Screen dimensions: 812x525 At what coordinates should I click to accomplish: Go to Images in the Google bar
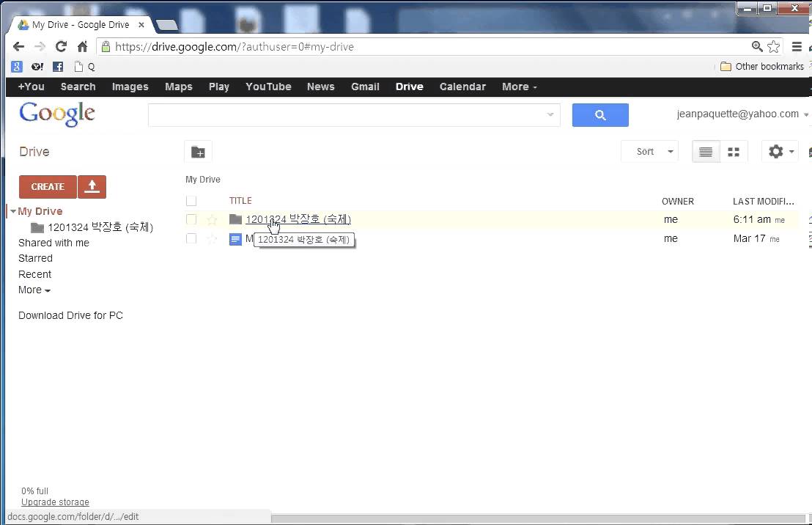130,87
